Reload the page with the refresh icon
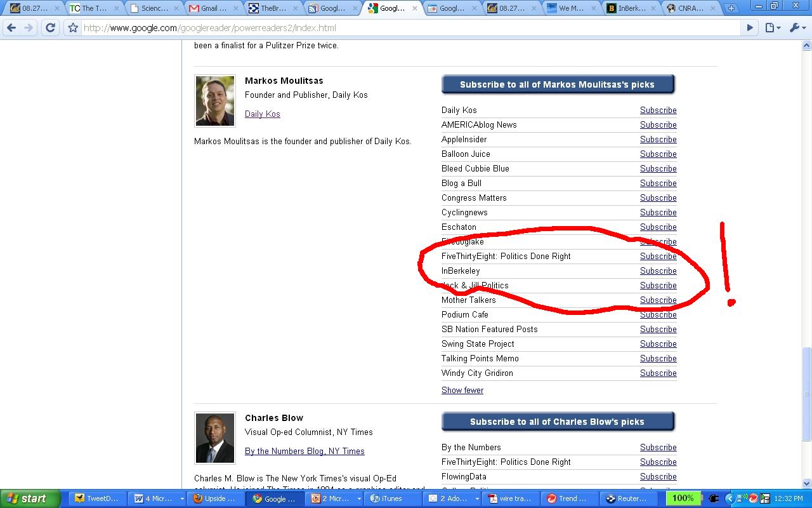812x508 pixels. click(50, 28)
